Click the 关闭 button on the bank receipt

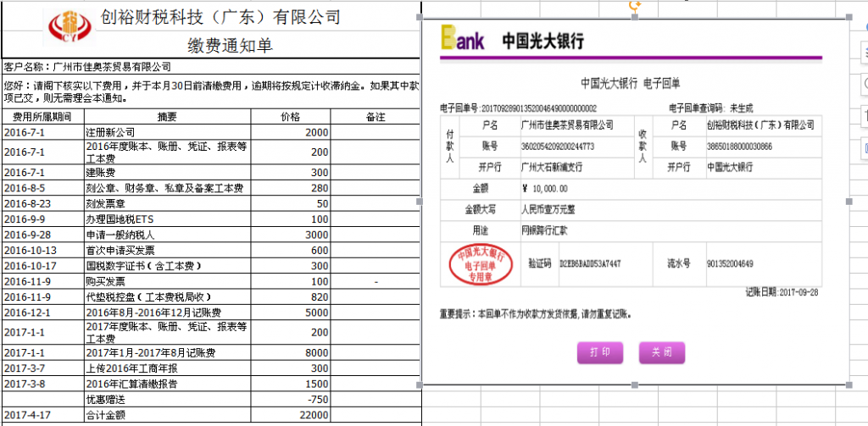pos(662,352)
